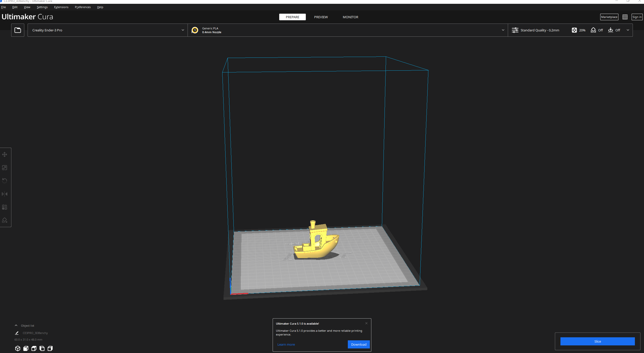Open Per Model Settings tool
Image resolution: width=644 pixels, height=353 pixels.
[5, 207]
